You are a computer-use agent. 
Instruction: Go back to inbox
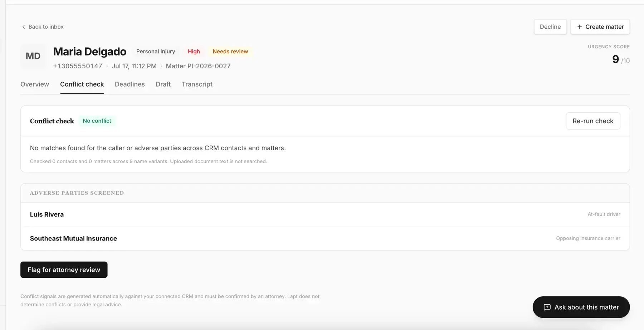point(43,27)
